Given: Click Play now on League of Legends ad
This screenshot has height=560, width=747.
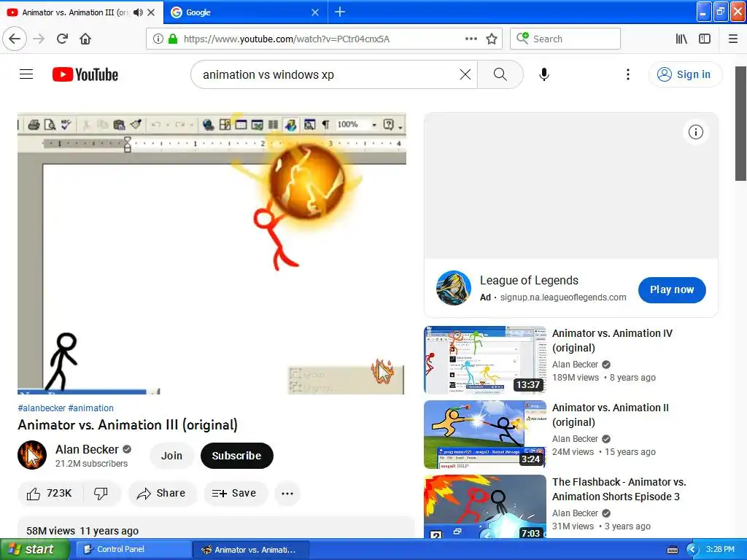Looking at the screenshot, I should [x=672, y=289].
